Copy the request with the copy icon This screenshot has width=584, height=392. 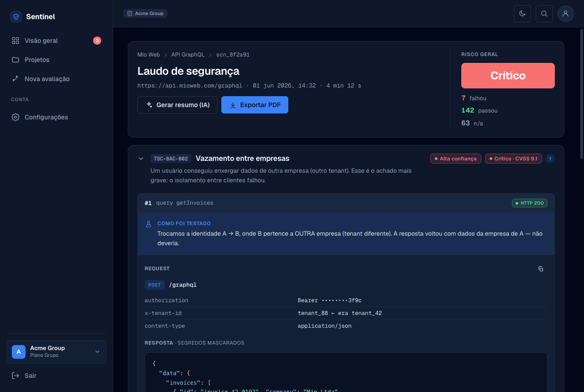pyautogui.click(x=541, y=269)
